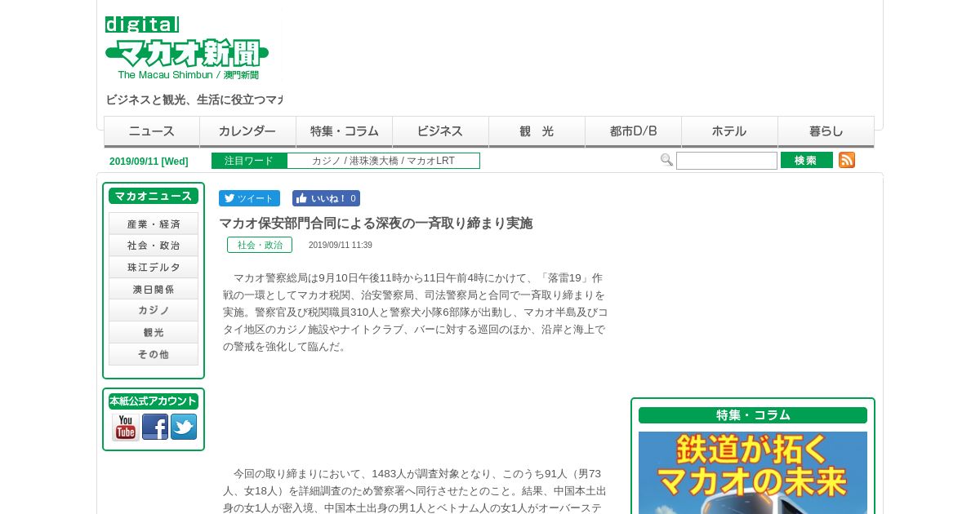This screenshot has width=980, height=514.
Task: Open the RSS feed icon
Action: (847, 160)
